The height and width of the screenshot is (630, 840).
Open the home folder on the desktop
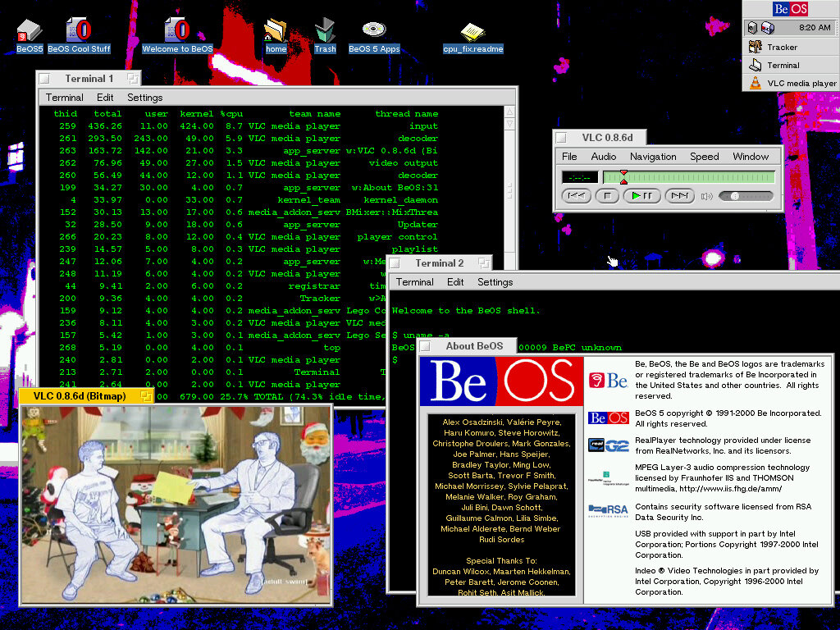coord(276,33)
